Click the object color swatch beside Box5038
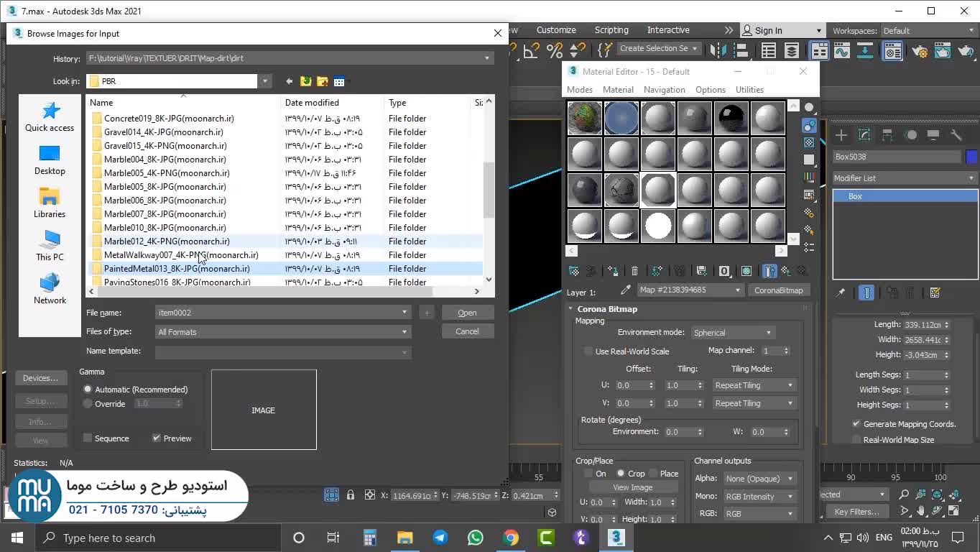Viewport: 980px width, 552px height. pyautogui.click(x=971, y=157)
